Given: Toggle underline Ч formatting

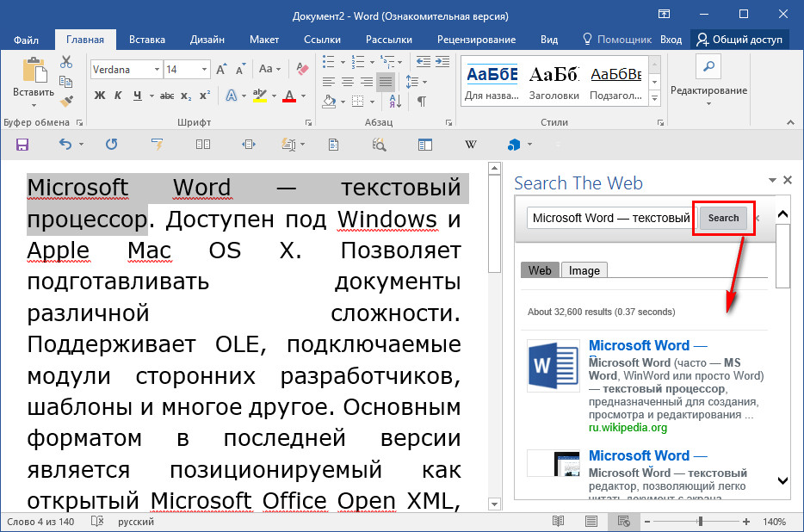Looking at the screenshot, I should [x=138, y=96].
